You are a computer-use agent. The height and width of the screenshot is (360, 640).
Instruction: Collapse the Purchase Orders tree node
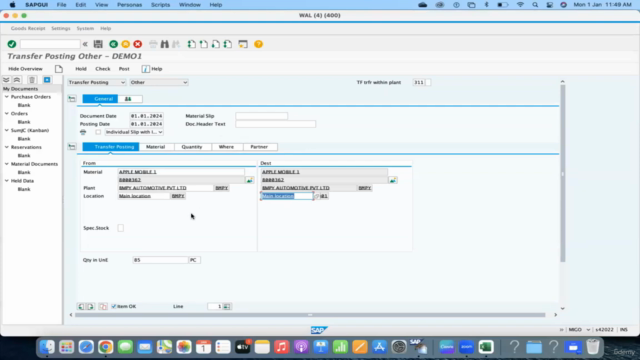(x=7, y=97)
